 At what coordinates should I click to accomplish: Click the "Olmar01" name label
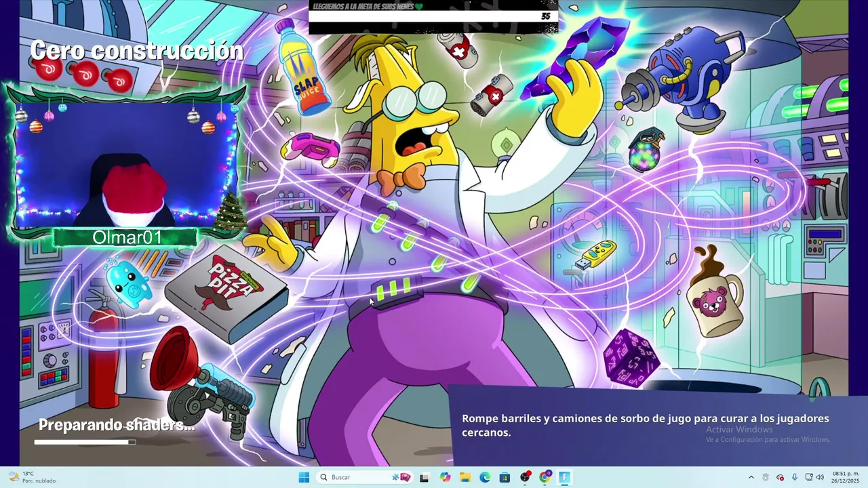[127, 237]
